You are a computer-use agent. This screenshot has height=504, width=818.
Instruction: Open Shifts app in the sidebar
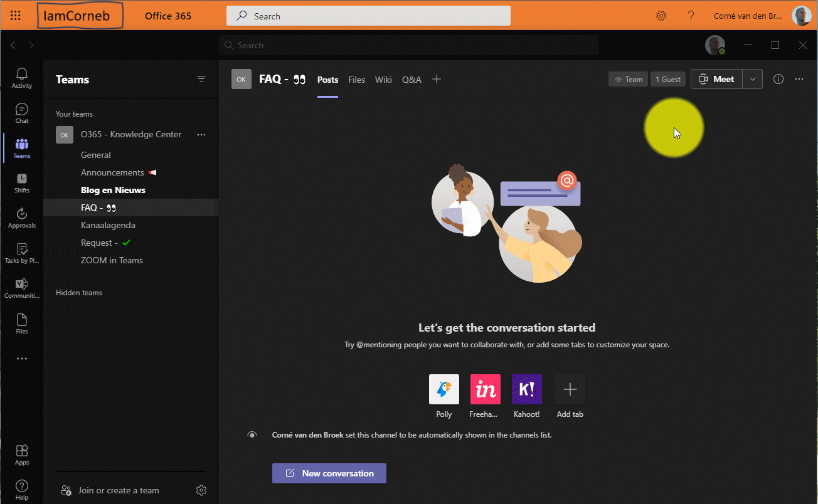pos(22,183)
